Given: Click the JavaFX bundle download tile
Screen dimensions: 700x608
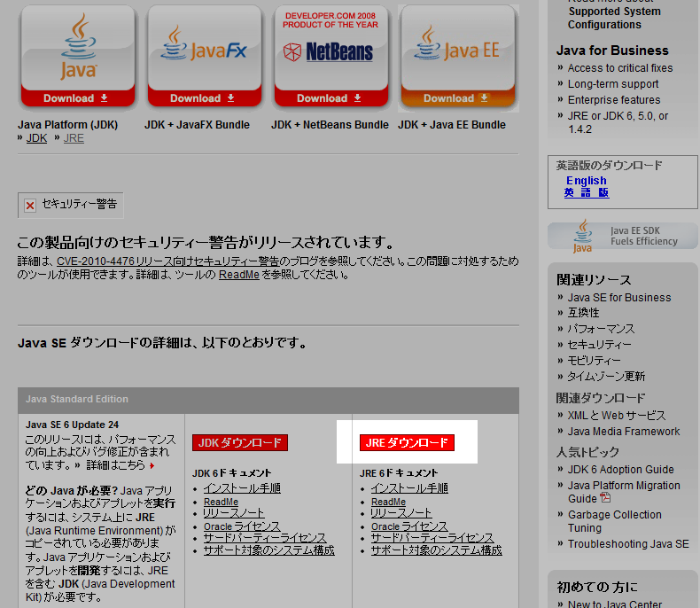Looking at the screenshot, I should click(205, 56).
